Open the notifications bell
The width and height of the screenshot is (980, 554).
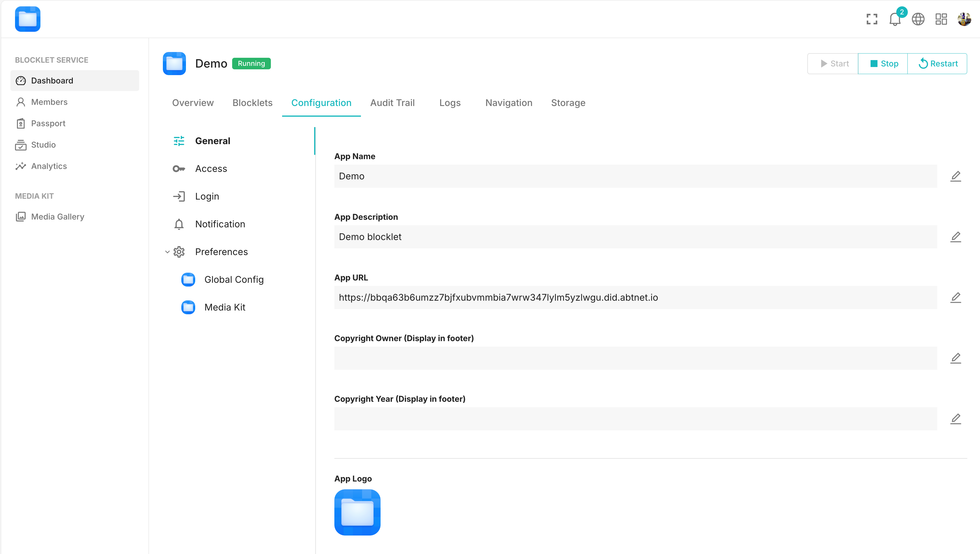tap(895, 19)
